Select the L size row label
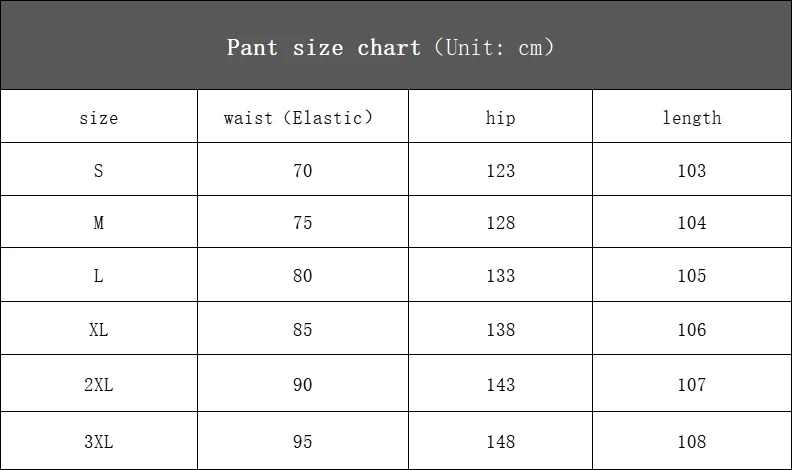 [98, 276]
